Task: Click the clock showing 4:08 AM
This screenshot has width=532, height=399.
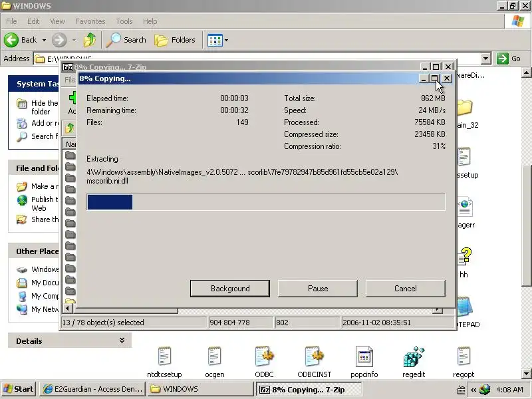Action: (509, 390)
